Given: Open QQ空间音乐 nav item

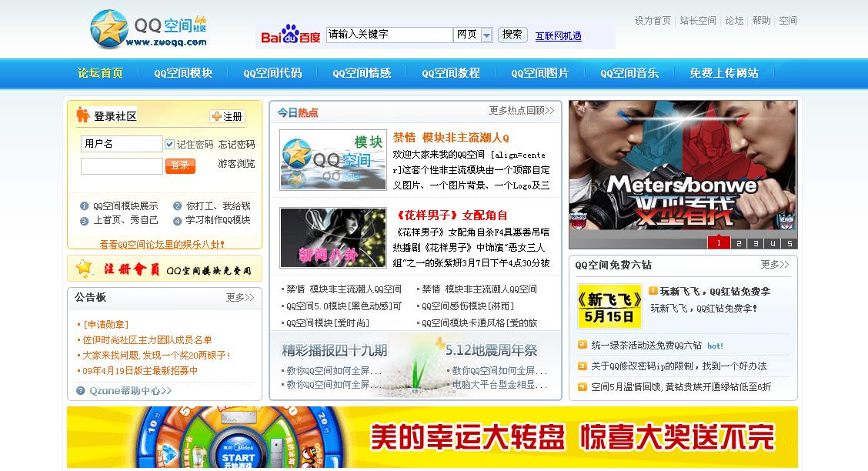Looking at the screenshot, I should click(629, 73).
